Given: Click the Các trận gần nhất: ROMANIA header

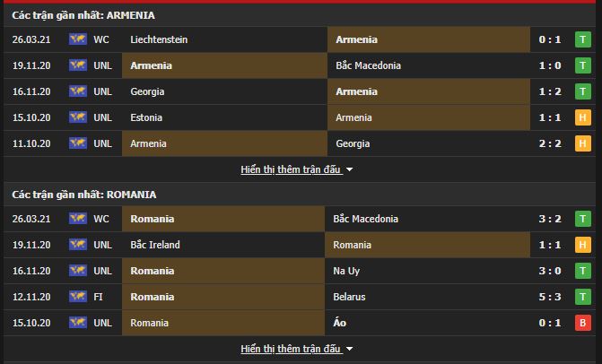Looking at the screenshot, I should [x=84, y=195].
